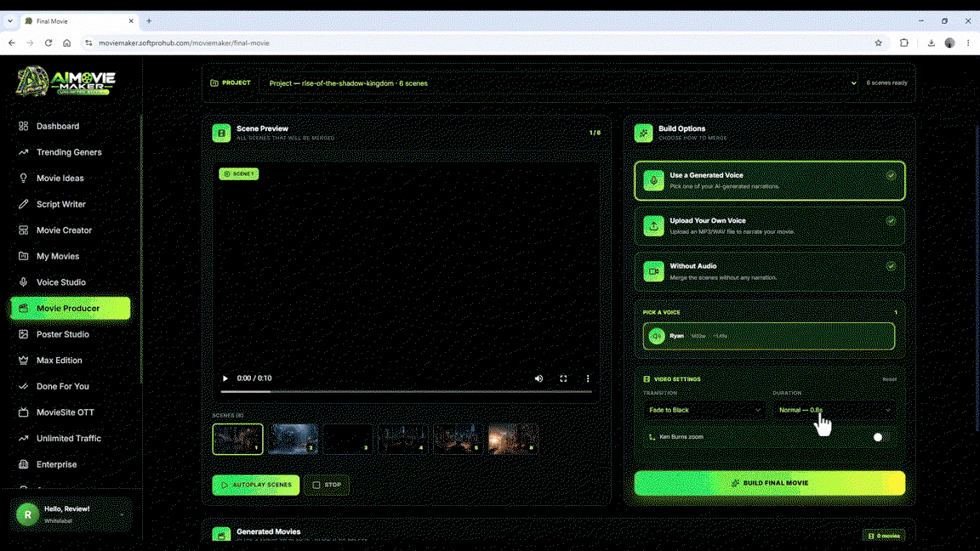This screenshot has height=551, width=980.
Task: Click Reset in Video Settings
Action: tap(889, 379)
